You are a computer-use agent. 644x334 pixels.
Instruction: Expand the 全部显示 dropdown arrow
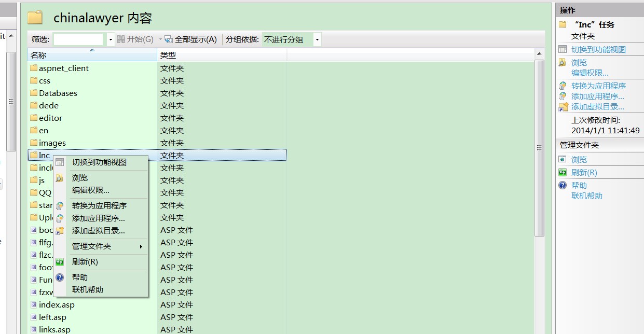point(161,39)
